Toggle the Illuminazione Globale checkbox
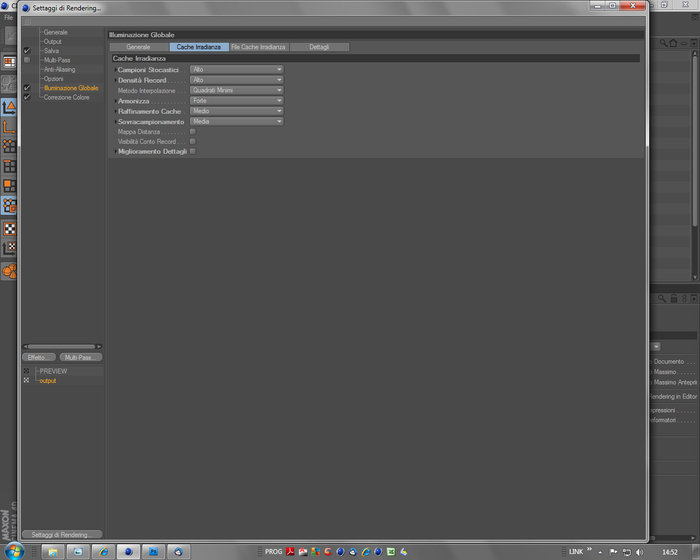The height and width of the screenshot is (560, 700). [27, 88]
